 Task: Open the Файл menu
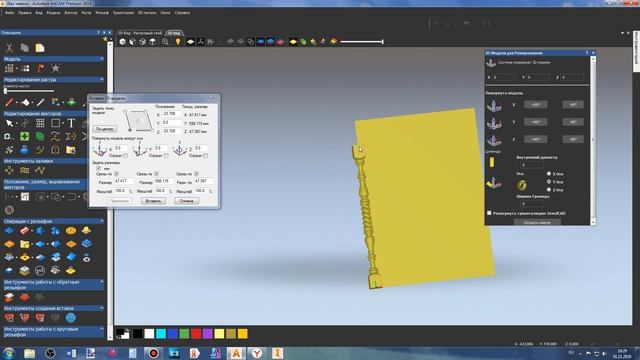(9, 13)
